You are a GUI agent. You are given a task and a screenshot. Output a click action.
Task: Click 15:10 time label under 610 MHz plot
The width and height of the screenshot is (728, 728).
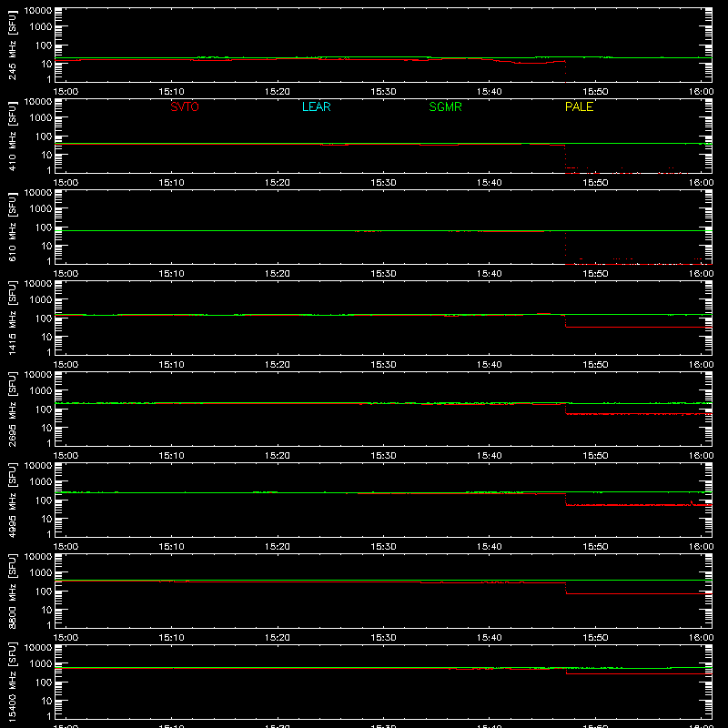(x=171, y=274)
